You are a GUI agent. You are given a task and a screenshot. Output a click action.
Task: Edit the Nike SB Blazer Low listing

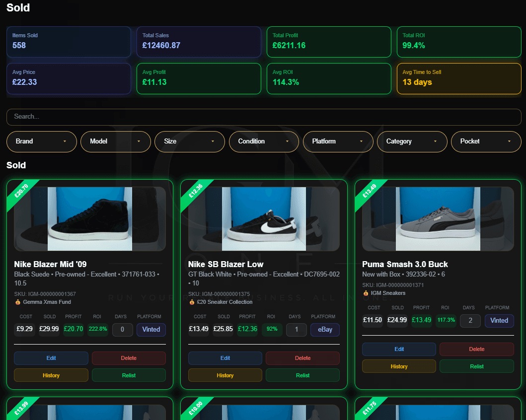225,358
